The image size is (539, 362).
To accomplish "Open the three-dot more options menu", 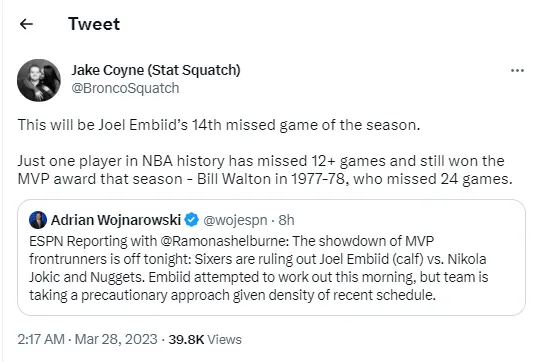I will click(517, 70).
